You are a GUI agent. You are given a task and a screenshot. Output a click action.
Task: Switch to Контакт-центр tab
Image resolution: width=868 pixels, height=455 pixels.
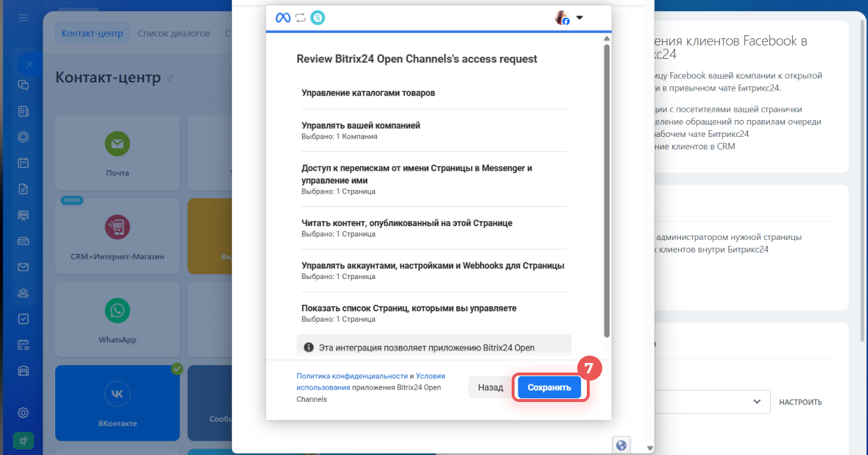(92, 33)
